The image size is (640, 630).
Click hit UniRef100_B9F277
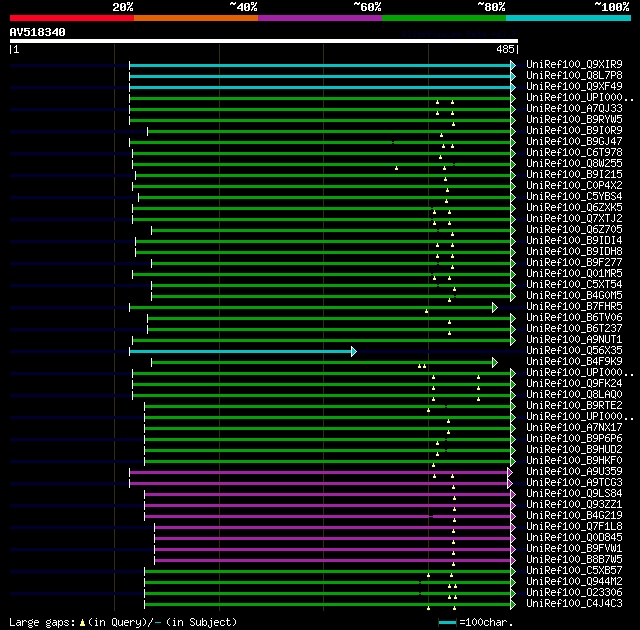(x=574, y=263)
